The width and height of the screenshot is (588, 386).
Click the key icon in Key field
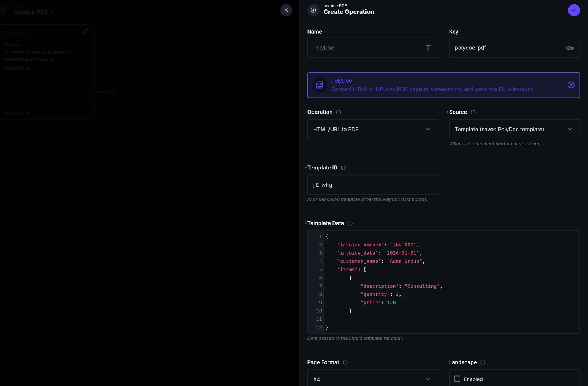point(570,48)
